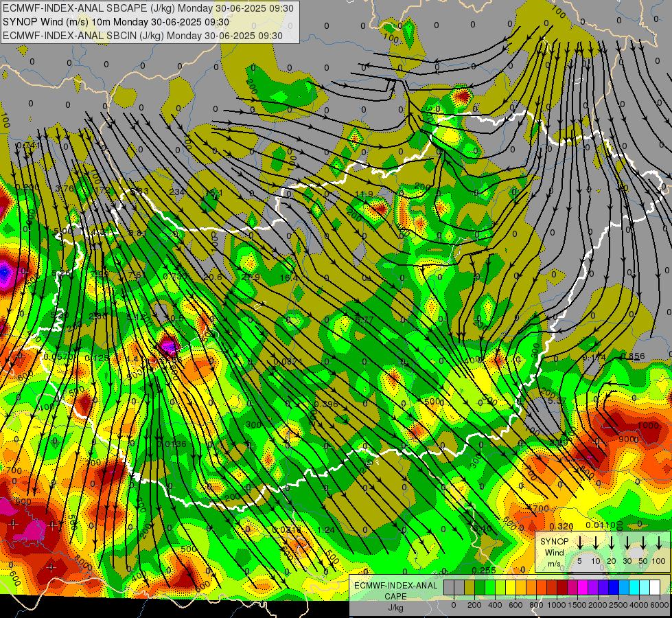This screenshot has width=672, height=618.
Task: Click the 200 tick label on CAPE scale
Action: (x=474, y=605)
